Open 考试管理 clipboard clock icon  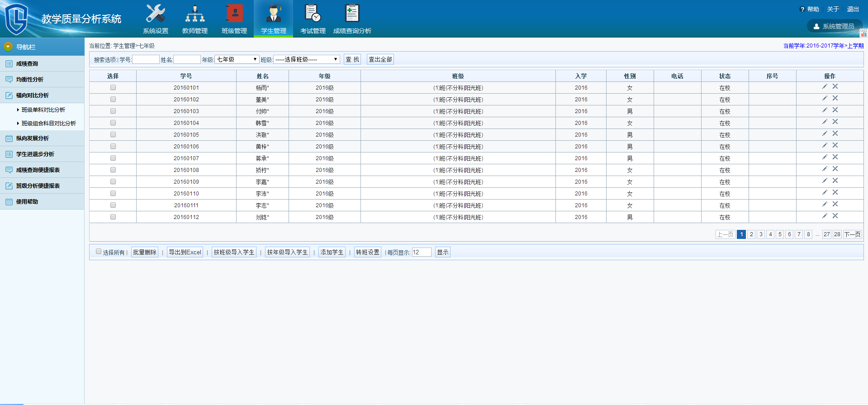pyautogui.click(x=313, y=14)
